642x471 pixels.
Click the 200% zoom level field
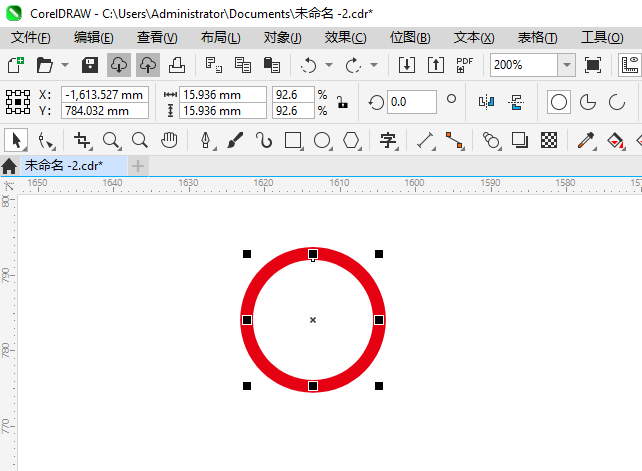524,65
